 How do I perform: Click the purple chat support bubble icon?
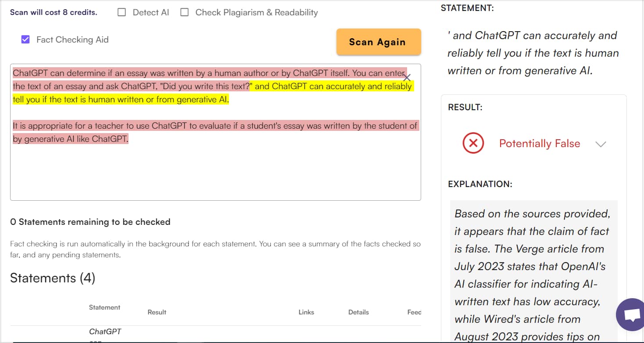(630, 314)
